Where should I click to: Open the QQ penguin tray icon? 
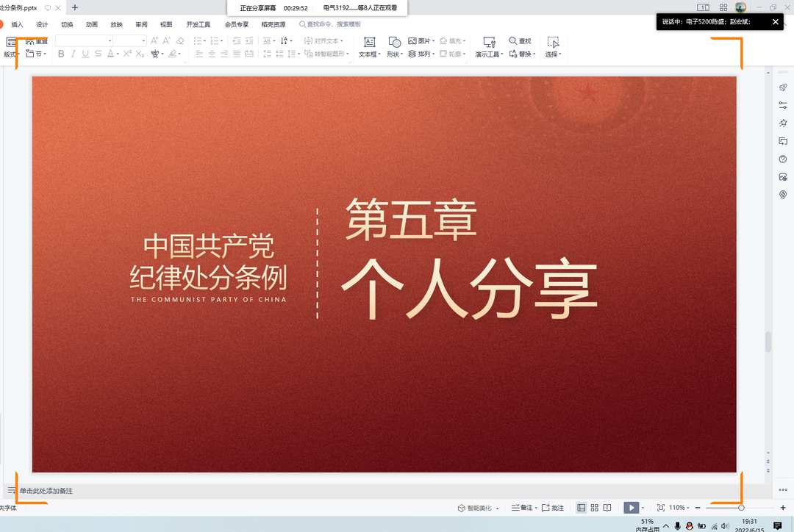click(689, 526)
